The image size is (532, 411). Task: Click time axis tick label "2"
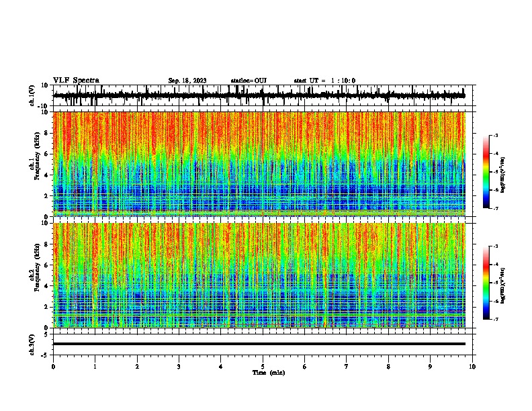click(137, 367)
